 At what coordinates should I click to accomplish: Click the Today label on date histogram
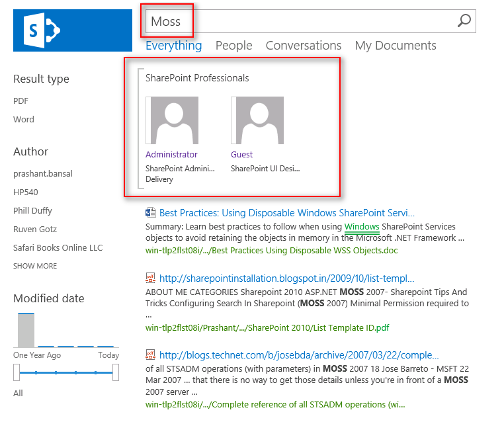[108, 355]
